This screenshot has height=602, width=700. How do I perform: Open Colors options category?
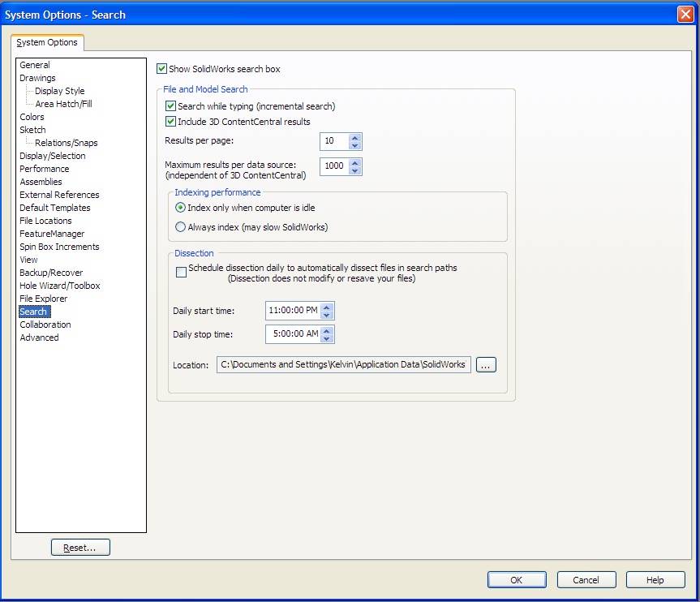pos(32,117)
